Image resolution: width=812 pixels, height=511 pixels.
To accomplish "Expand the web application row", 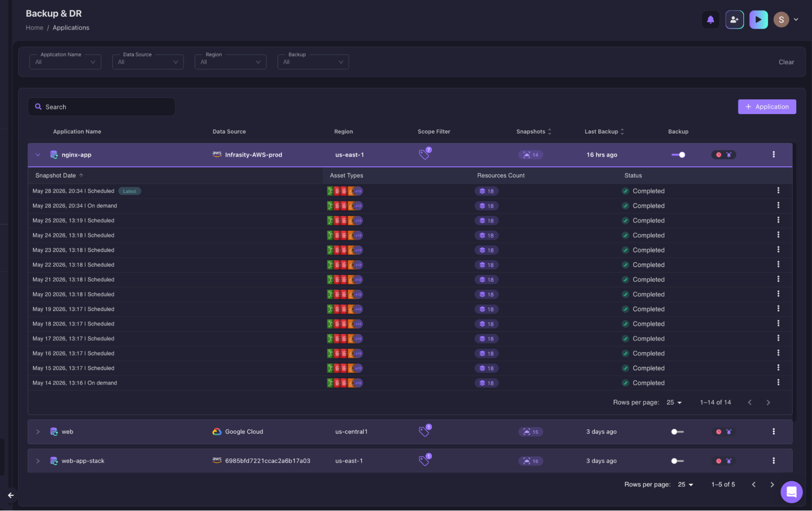I will pos(38,432).
